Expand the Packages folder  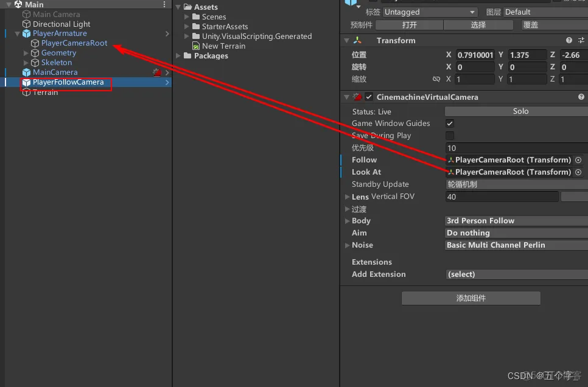pos(178,55)
